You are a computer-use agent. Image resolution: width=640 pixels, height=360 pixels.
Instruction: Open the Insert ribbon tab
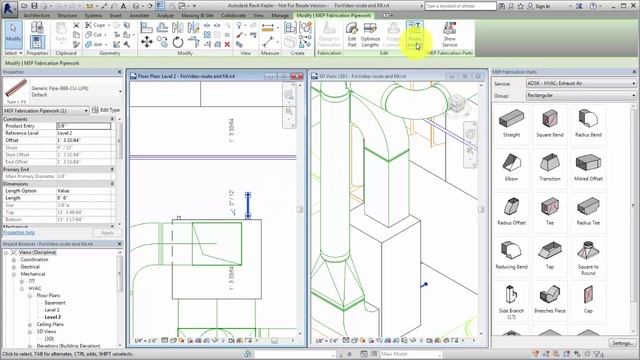pos(116,15)
